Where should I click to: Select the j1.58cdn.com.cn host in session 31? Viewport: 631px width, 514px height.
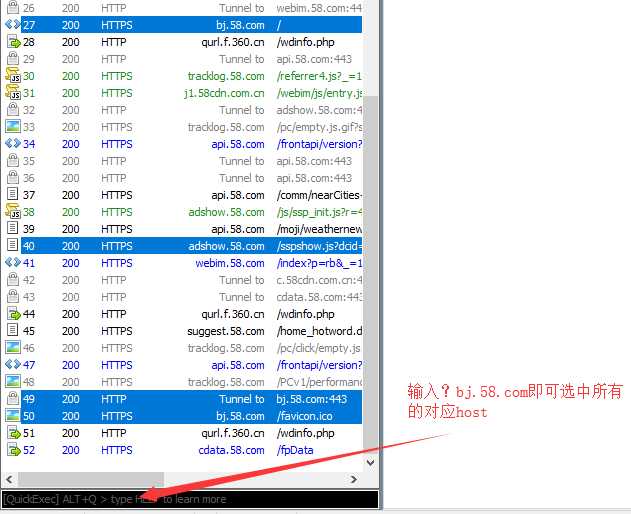(224, 93)
